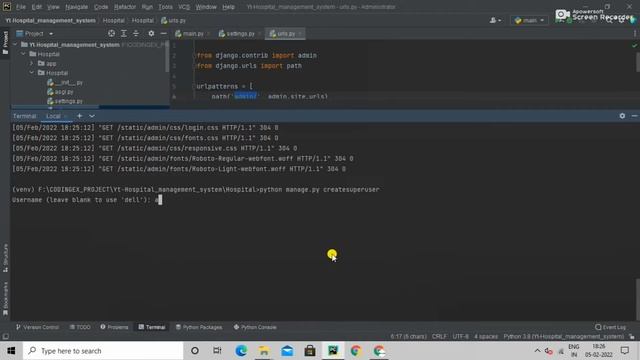Open Task View in the taskbar
The width and height of the screenshot is (640, 360).
[x=217, y=351]
